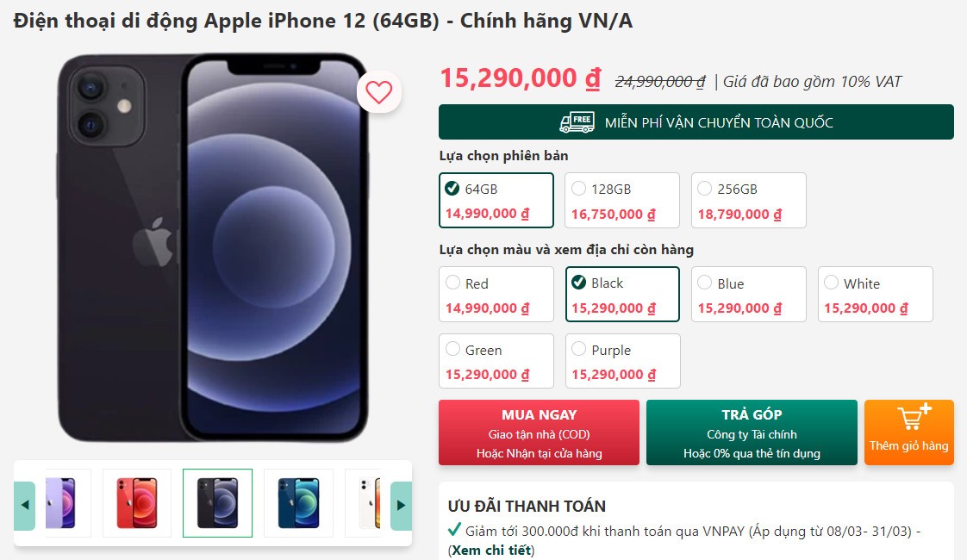Image resolution: width=967 pixels, height=560 pixels.
Task: Choose the White color option
Action: coord(875,294)
